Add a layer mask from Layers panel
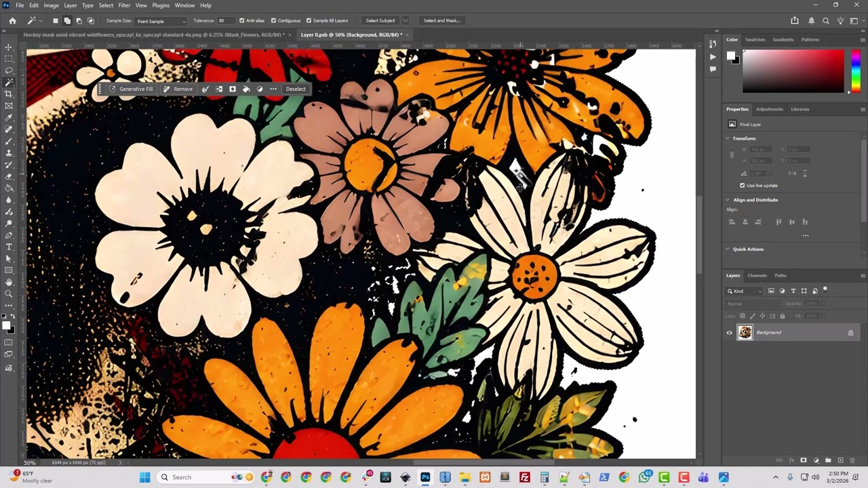 pyautogui.click(x=804, y=460)
